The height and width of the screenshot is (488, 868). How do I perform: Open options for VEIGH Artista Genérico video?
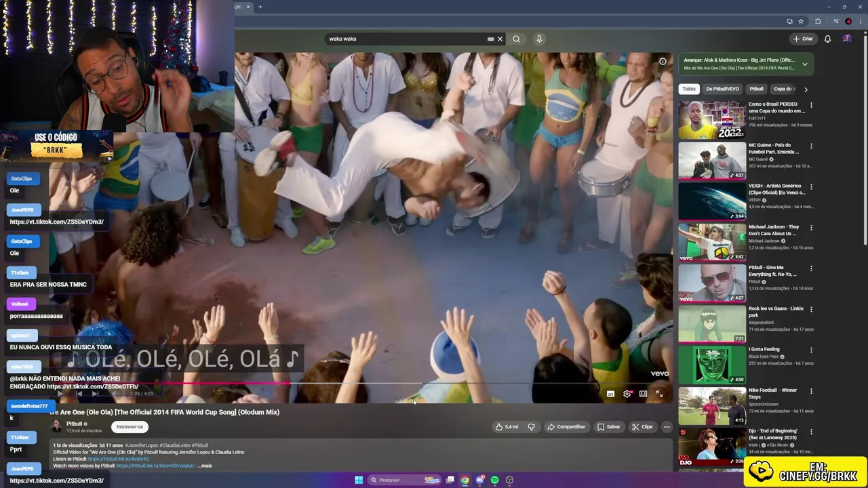pyautogui.click(x=811, y=186)
